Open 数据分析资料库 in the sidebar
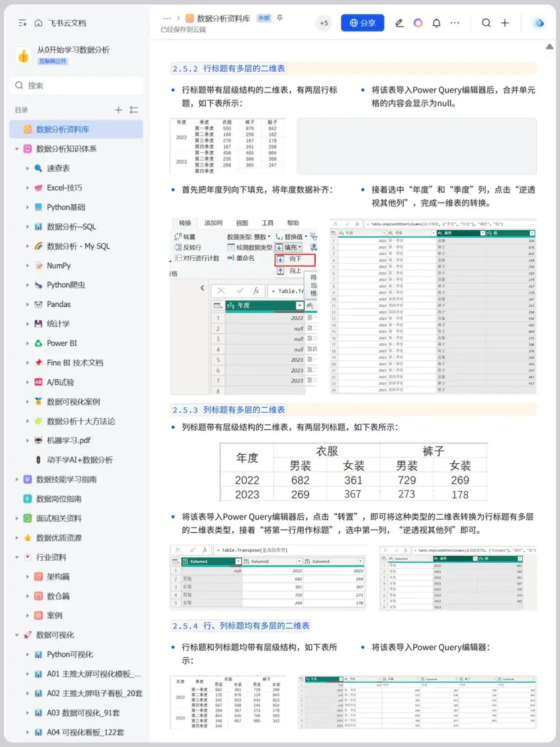Image resolution: width=560 pixels, height=747 pixels. coord(76,129)
